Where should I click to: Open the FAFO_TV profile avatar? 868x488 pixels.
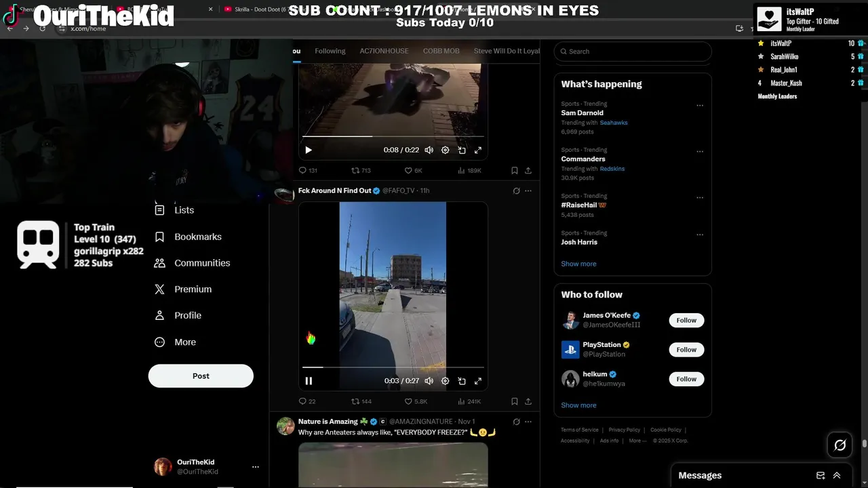tap(284, 195)
